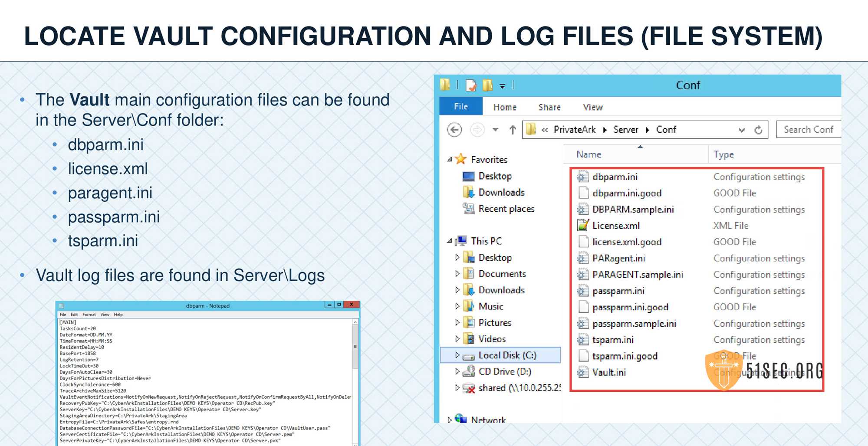The height and width of the screenshot is (446, 868).
Task: Click Conf in the address breadcrumb
Action: coord(666,130)
